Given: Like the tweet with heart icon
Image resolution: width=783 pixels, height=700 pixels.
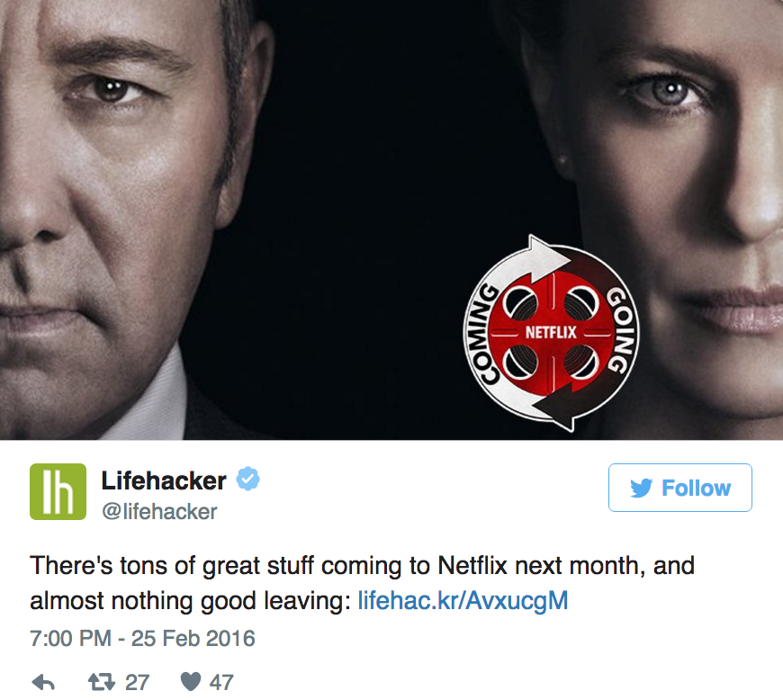Looking at the screenshot, I should [190, 682].
